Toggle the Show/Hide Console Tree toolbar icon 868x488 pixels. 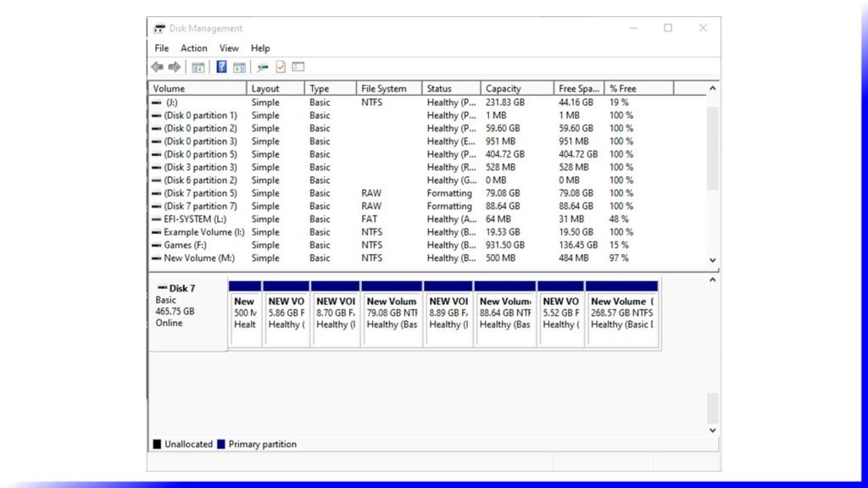(198, 67)
